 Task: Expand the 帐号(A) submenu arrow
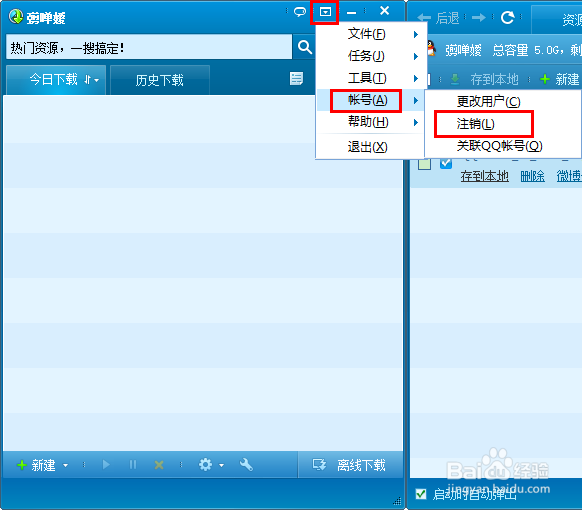(x=416, y=100)
